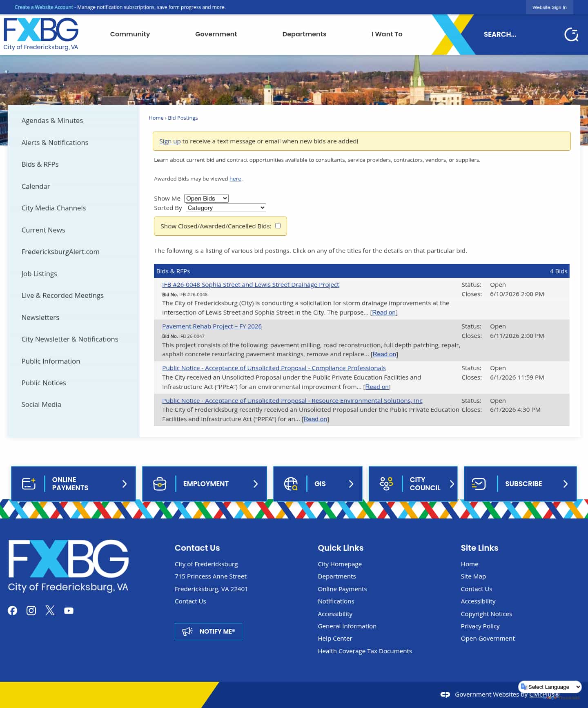Select Job Listings in sidebar
588x708 pixels.
[x=39, y=274]
